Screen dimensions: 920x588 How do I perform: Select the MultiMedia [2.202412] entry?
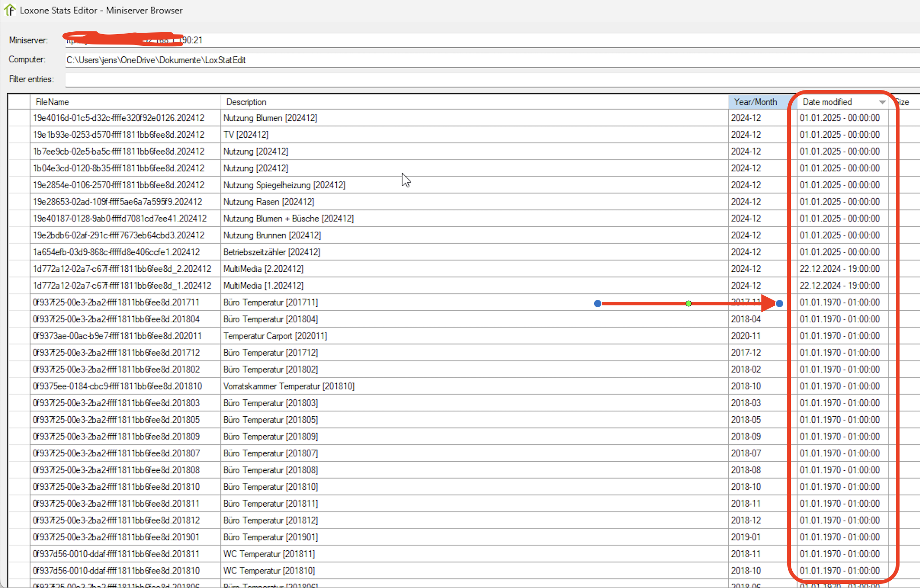pos(263,269)
